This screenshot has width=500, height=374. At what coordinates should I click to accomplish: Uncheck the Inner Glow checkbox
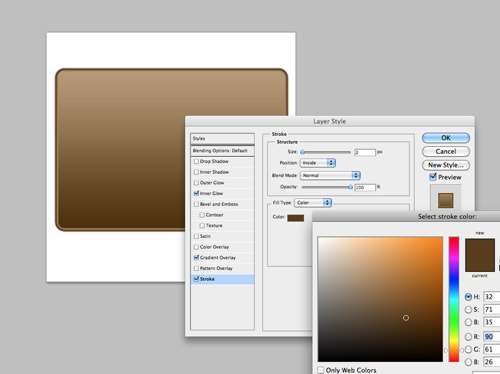click(196, 193)
